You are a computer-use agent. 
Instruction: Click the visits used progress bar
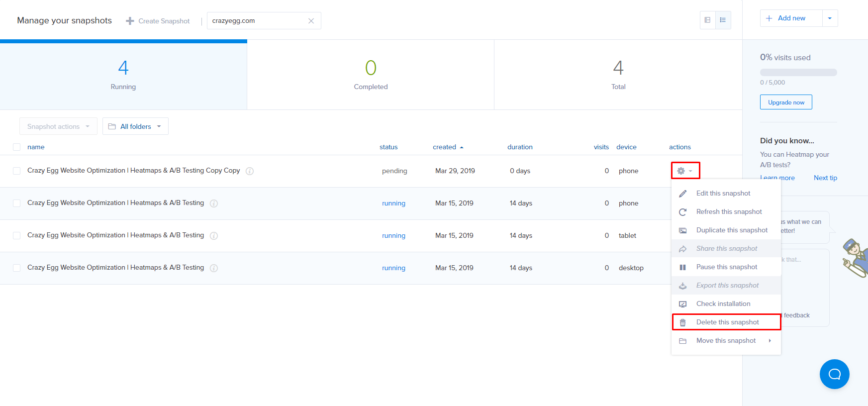pyautogui.click(x=798, y=72)
